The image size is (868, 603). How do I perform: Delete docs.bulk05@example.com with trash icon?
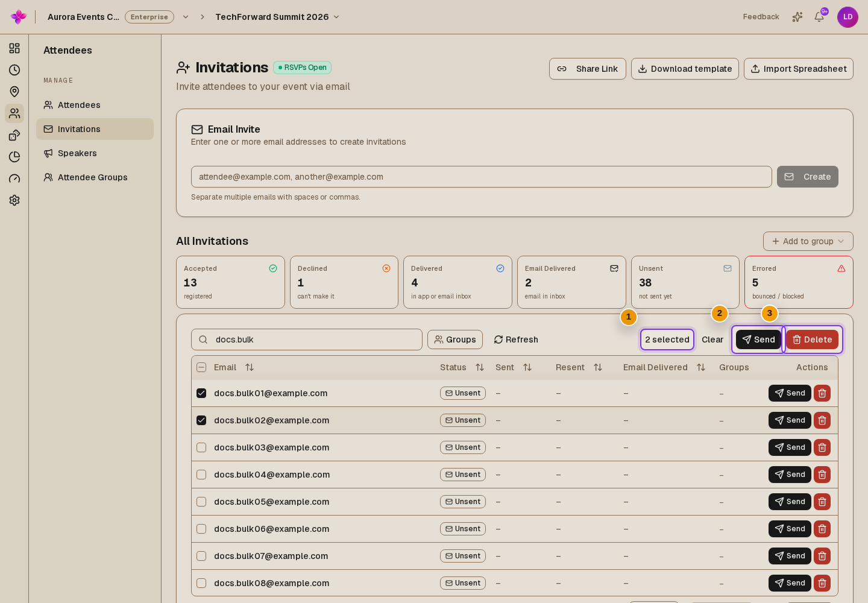click(x=822, y=502)
